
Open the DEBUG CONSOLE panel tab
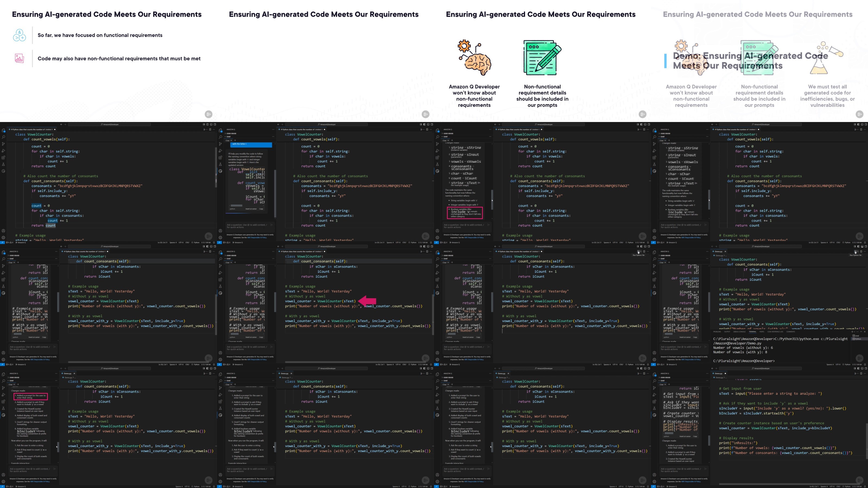pos(740,332)
